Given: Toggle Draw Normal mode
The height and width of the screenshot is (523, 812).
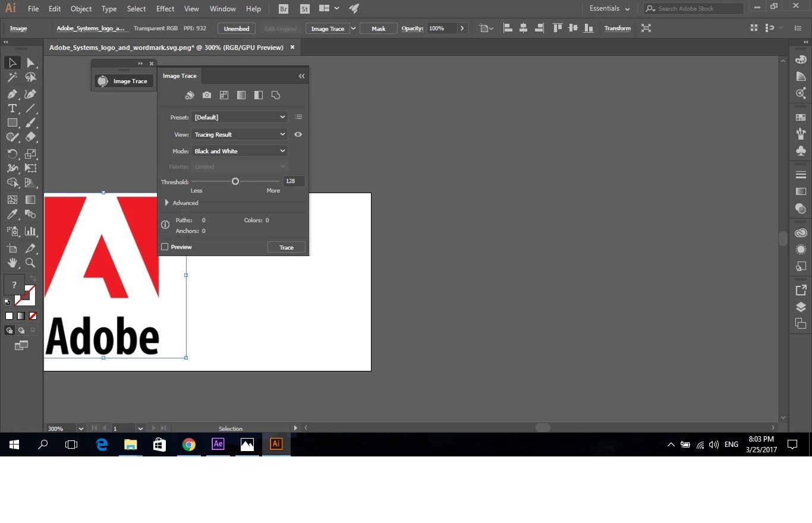Looking at the screenshot, I should [x=10, y=330].
